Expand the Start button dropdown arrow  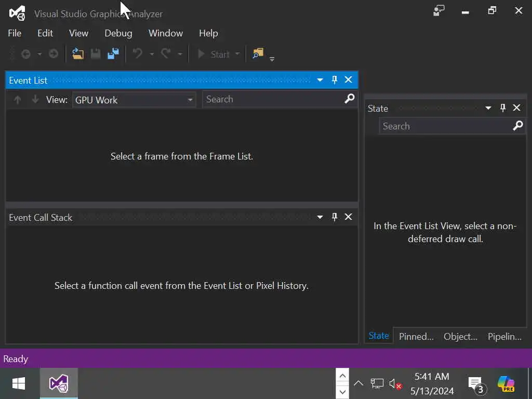click(237, 54)
